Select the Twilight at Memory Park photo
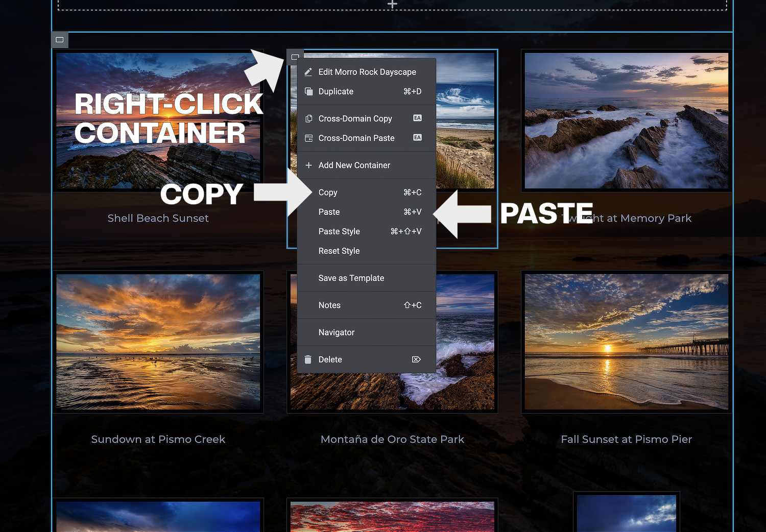This screenshot has width=766, height=532. click(x=626, y=120)
